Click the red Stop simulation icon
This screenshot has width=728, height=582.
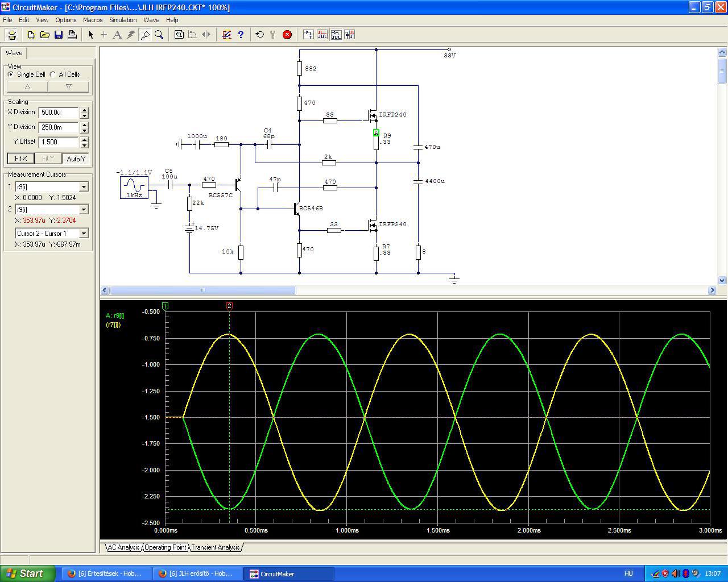pos(287,35)
